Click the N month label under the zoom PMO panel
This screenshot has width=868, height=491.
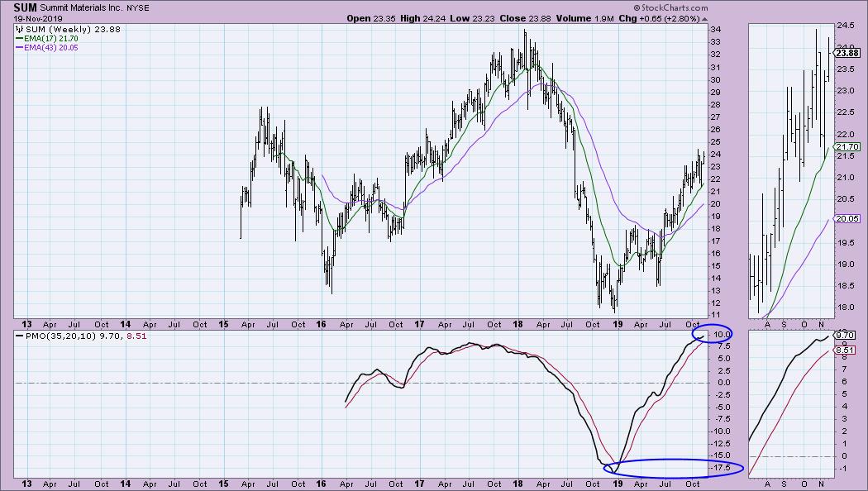point(822,484)
